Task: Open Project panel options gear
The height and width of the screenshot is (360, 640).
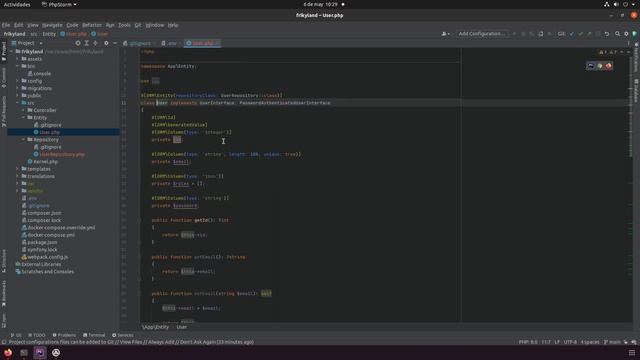Action: 106,43
